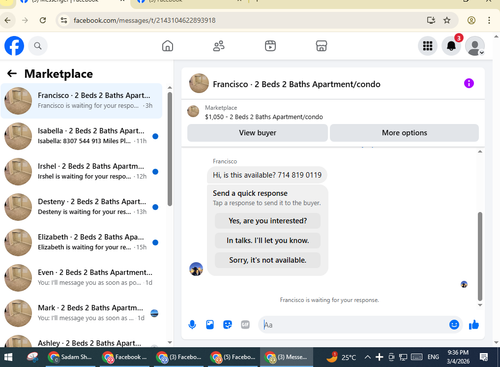The height and width of the screenshot is (367, 500).
Task: Open Mark conversation in list
Action: [x=81, y=313]
